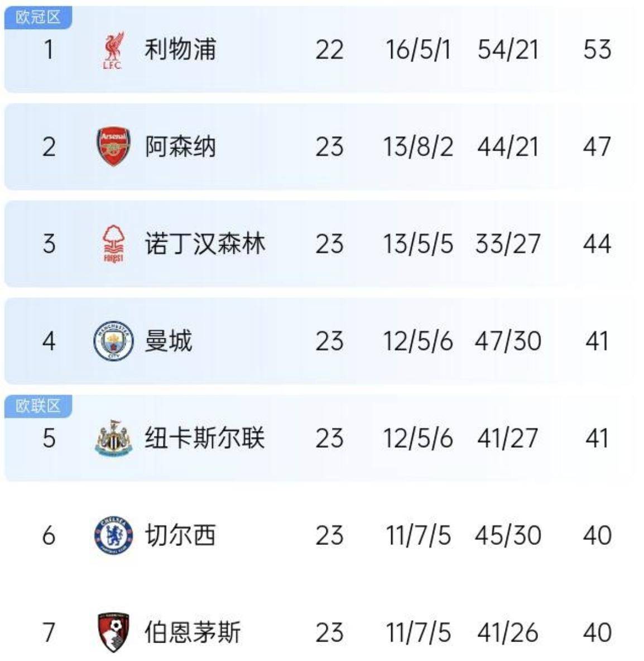Open team name 纽卡斯尔联
The width and height of the screenshot is (644, 661).
coord(204,438)
